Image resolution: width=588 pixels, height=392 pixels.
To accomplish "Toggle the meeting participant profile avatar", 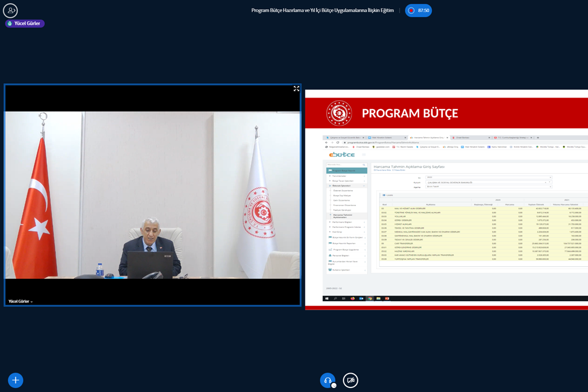I will tap(11, 10).
